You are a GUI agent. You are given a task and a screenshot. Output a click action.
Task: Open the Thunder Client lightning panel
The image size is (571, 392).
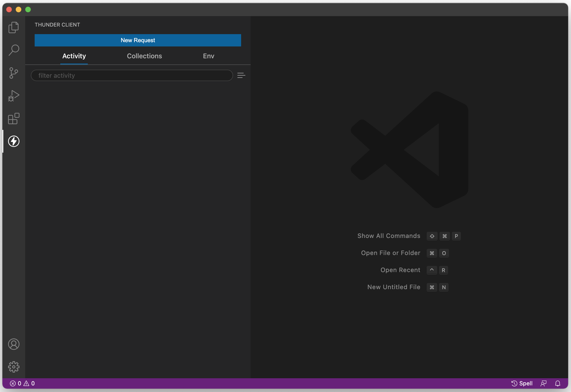(x=14, y=141)
